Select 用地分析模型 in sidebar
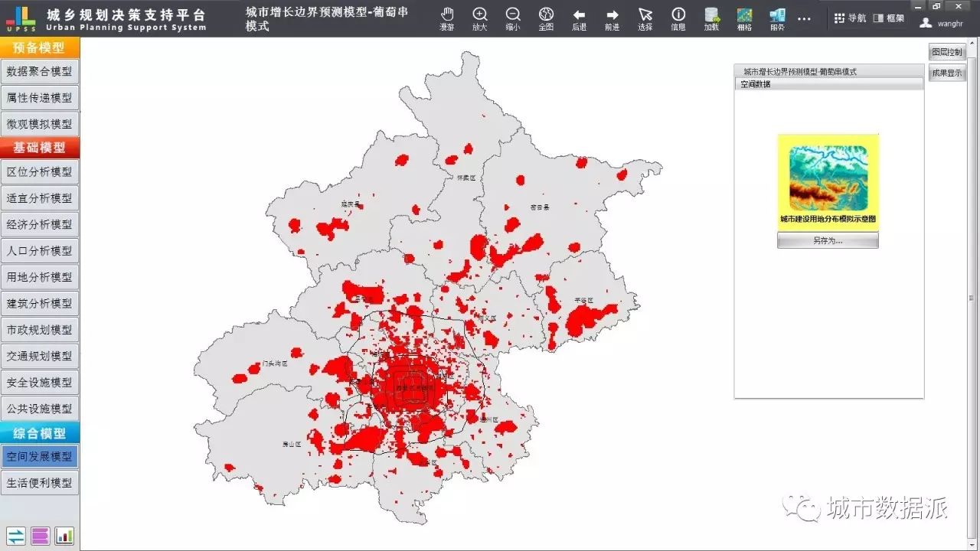 click(40, 277)
